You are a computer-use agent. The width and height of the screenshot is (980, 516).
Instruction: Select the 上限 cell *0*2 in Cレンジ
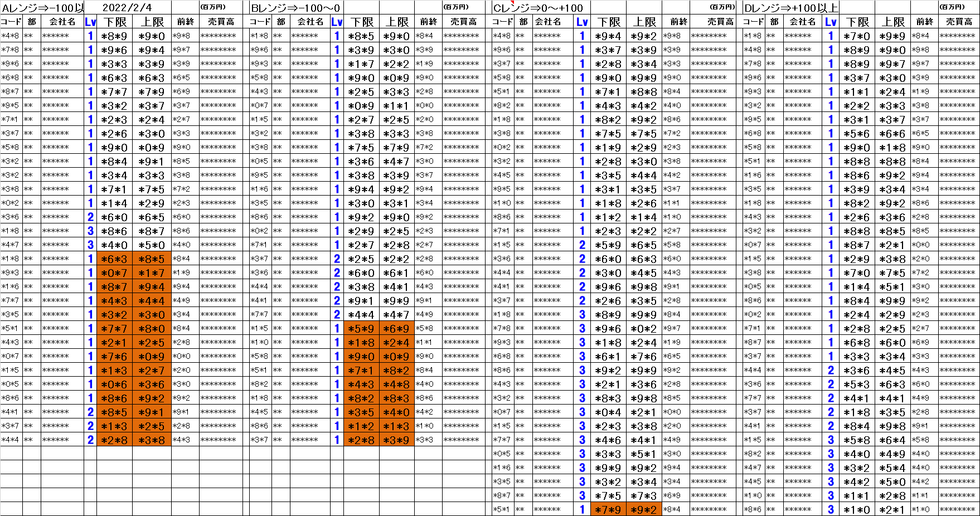(644, 328)
